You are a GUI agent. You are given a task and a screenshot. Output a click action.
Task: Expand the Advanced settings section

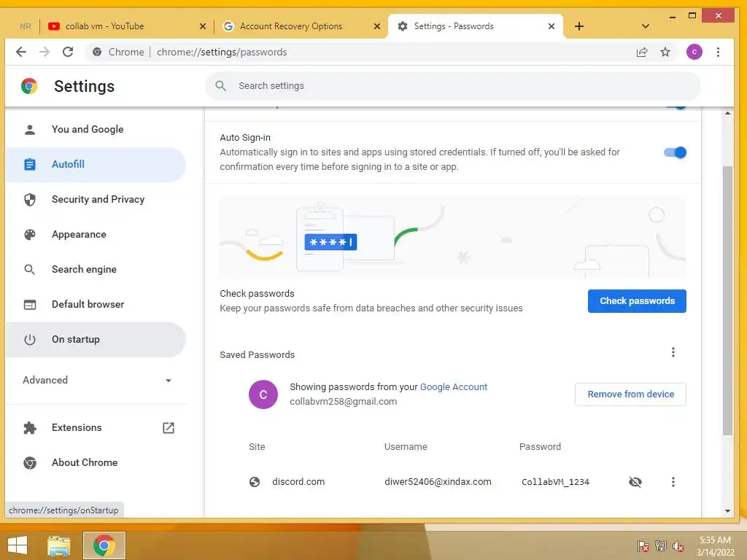pos(97,380)
